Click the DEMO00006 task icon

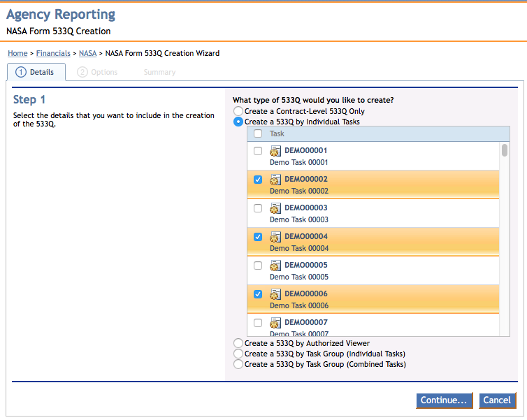coord(275,294)
